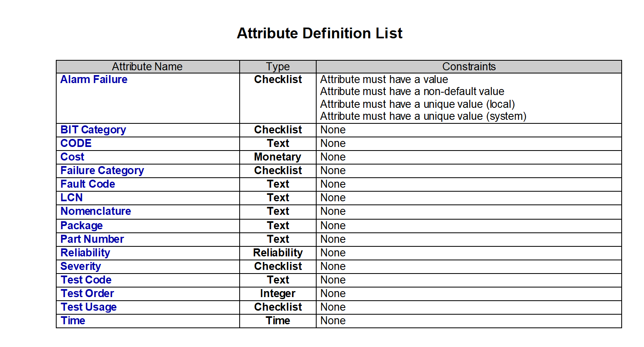The width and height of the screenshot is (644, 347).
Task: Click the Test Order link
Action: pos(87,293)
